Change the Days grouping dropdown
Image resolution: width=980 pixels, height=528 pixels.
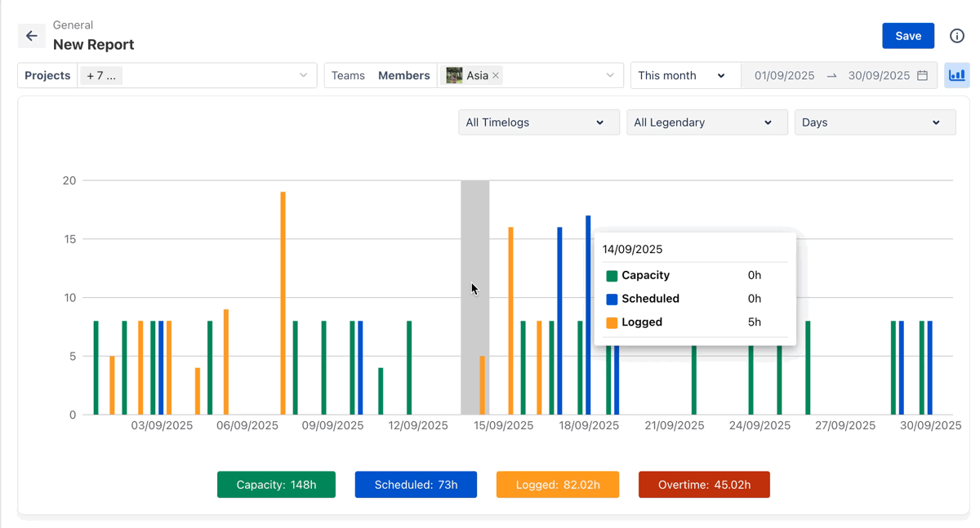[x=874, y=122]
